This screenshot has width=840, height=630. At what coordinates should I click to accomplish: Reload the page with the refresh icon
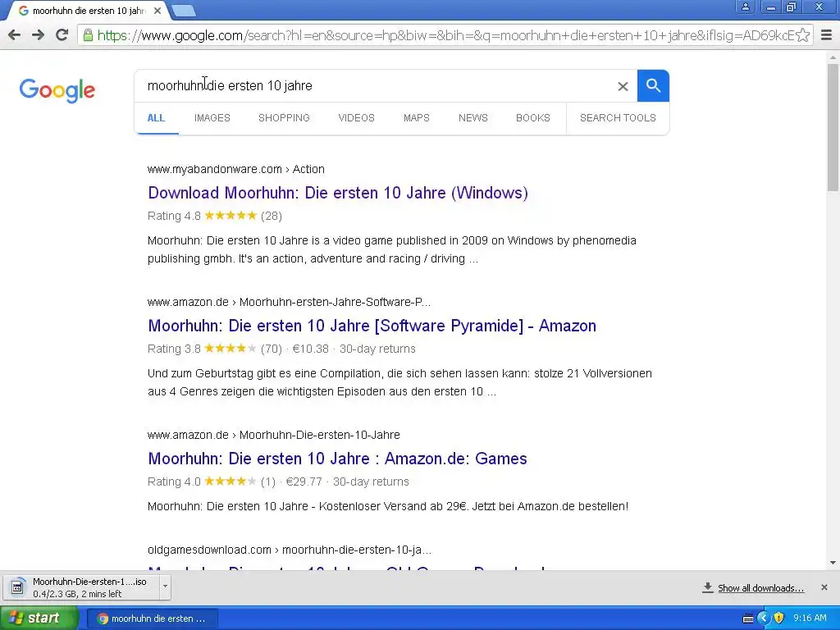(x=62, y=35)
